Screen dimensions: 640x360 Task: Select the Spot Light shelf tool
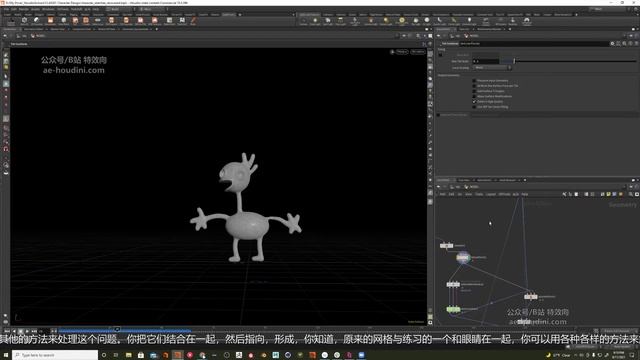328,21
